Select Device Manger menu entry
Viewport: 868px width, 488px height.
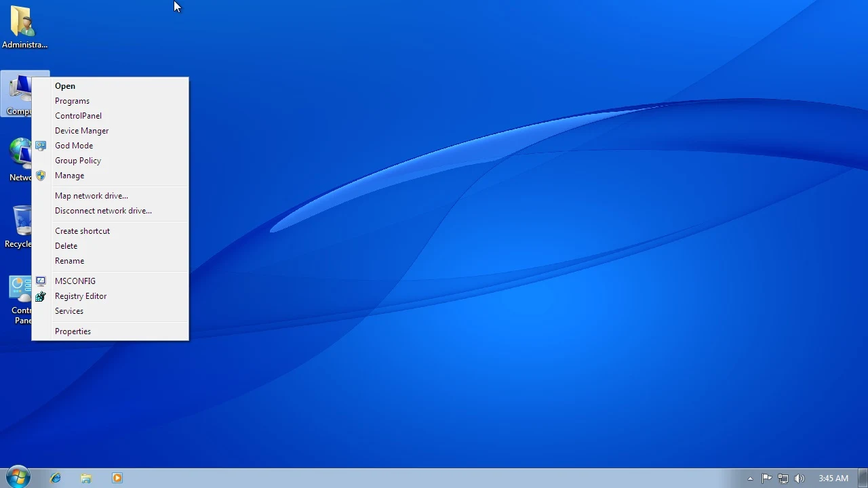tap(111, 131)
